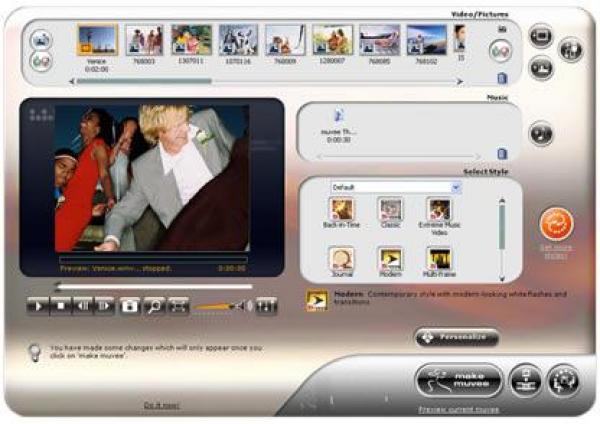Mute the audio with the speaker icon
This screenshot has width=600, height=424.
point(249,306)
